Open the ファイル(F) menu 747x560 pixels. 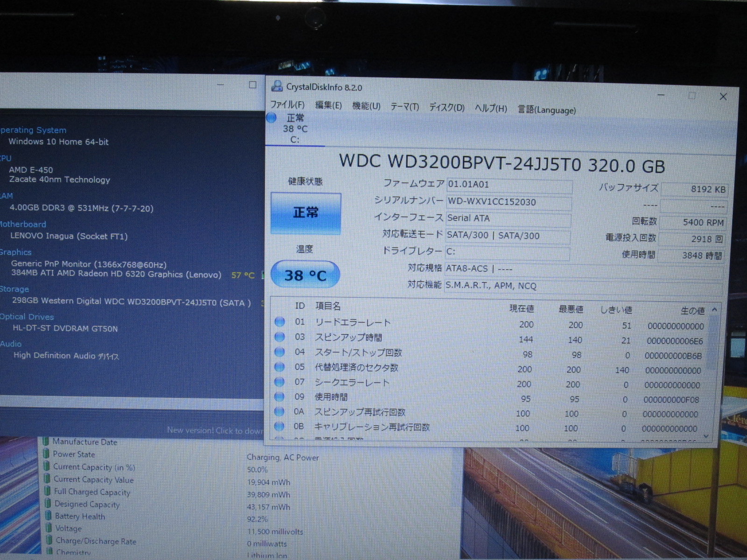(287, 105)
